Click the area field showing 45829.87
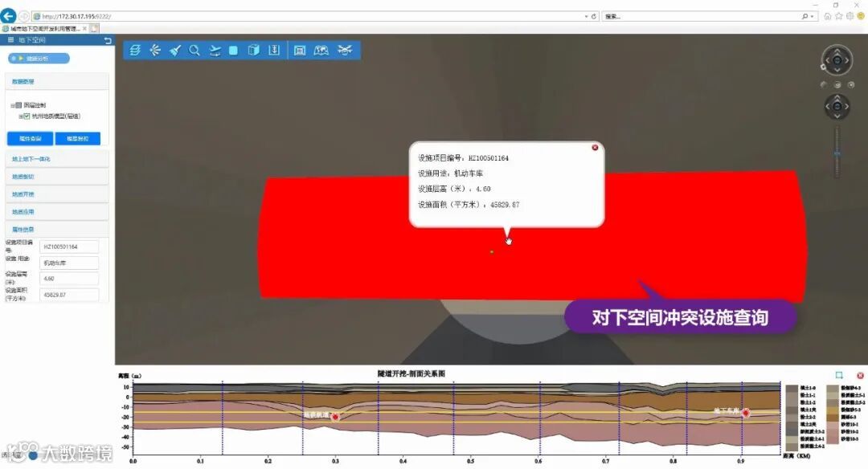This screenshot has height=469, width=868. click(x=69, y=295)
